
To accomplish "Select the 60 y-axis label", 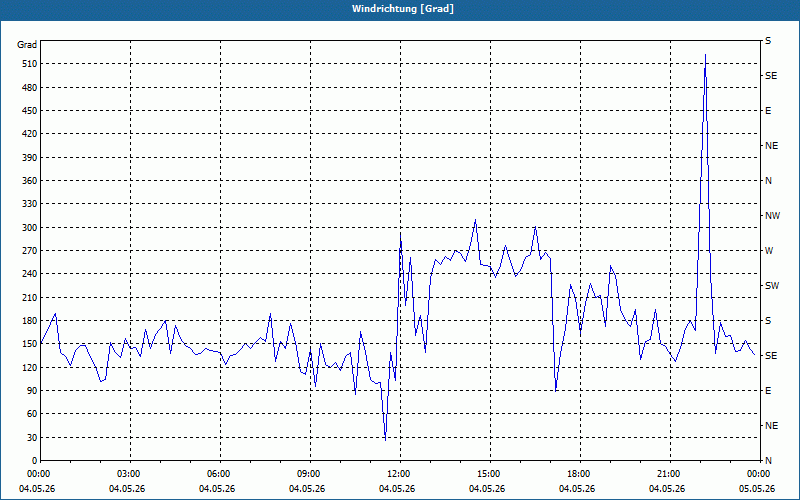I will [31, 413].
